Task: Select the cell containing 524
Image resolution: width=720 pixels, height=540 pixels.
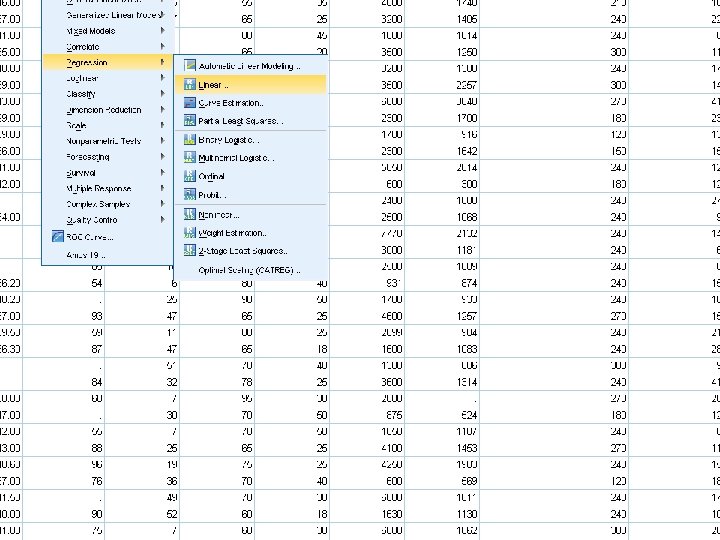Action: pos(442,415)
